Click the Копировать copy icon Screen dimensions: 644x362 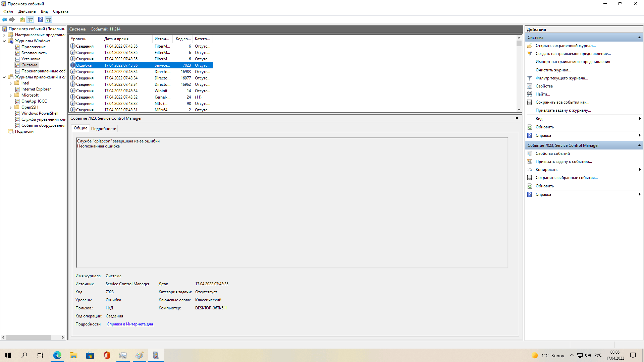[x=530, y=170]
